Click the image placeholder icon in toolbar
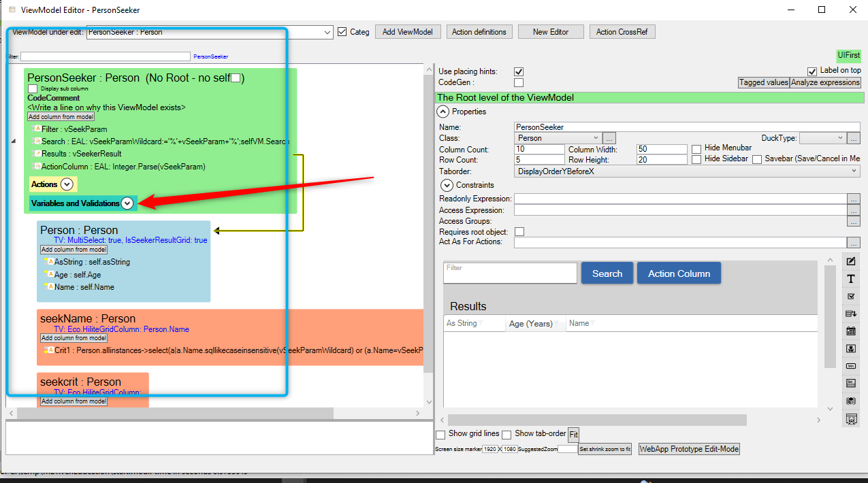The width and height of the screenshot is (868, 483). [x=851, y=349]
